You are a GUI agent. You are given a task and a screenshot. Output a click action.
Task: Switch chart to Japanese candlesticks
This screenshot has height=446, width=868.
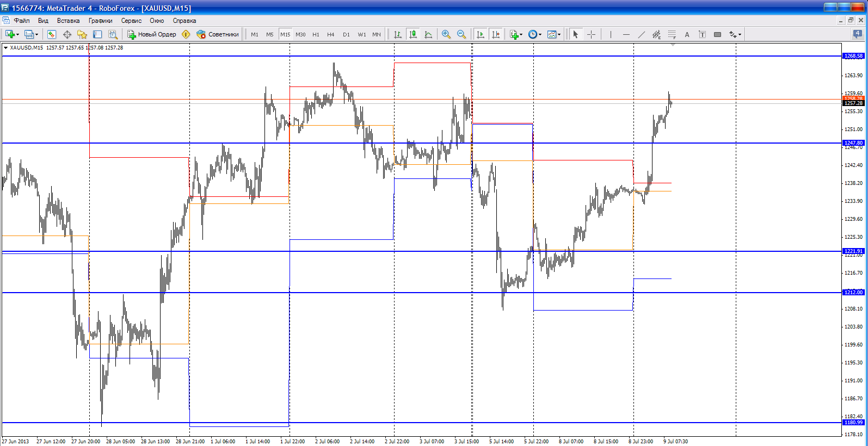point(413,34)
